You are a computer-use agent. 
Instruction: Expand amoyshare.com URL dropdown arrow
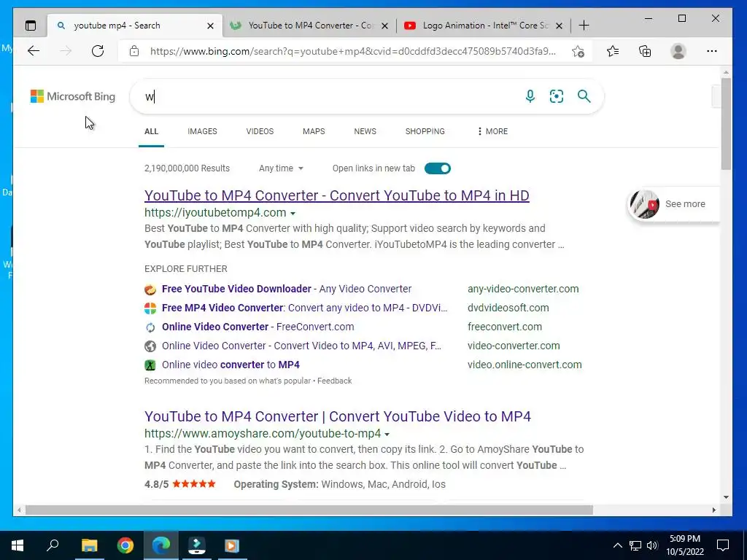(x=387, y=435)
